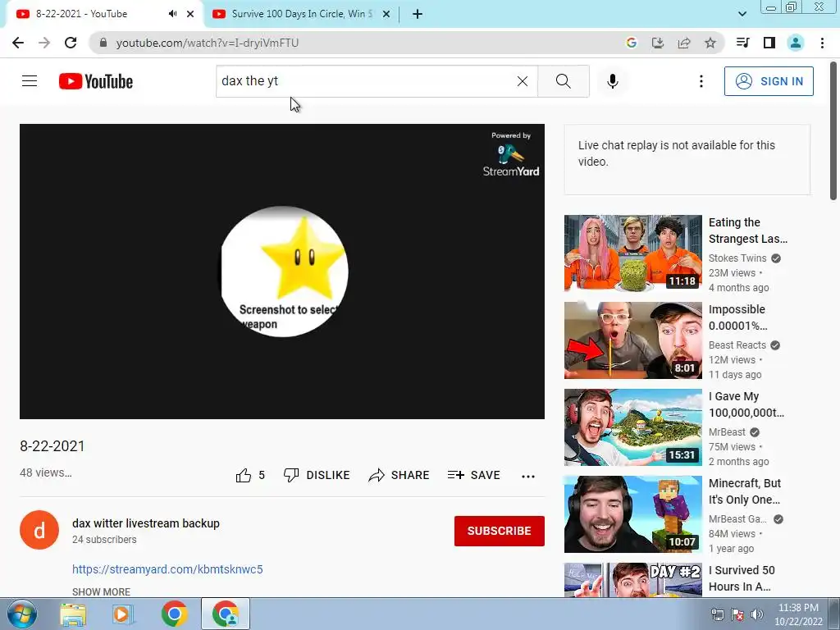Click the SAVE to playlist button
The height and width of the screenshot is (630, 840).
click(474, 475)
